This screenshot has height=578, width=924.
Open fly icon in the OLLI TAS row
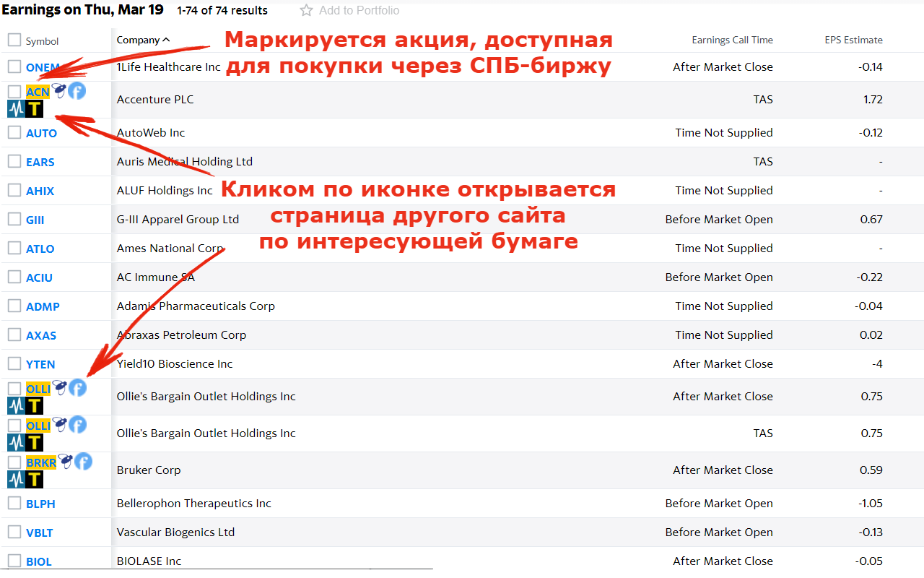click(59, 425)
